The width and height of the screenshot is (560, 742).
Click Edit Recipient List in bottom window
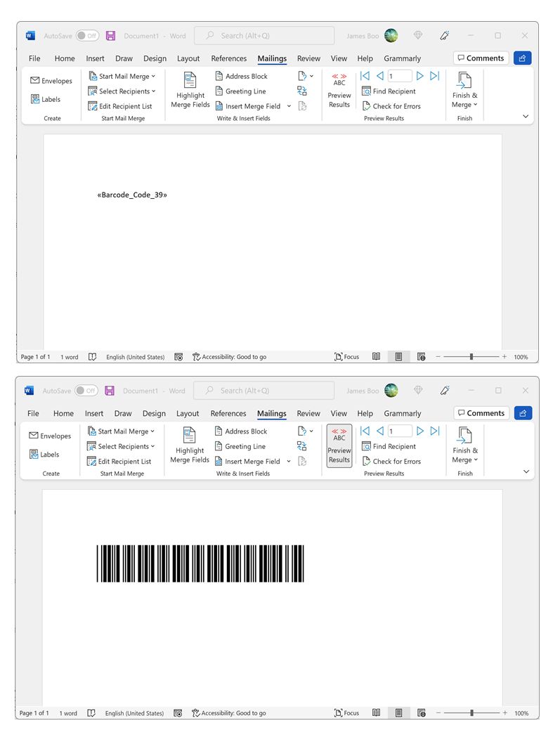[x=119, y=461]
